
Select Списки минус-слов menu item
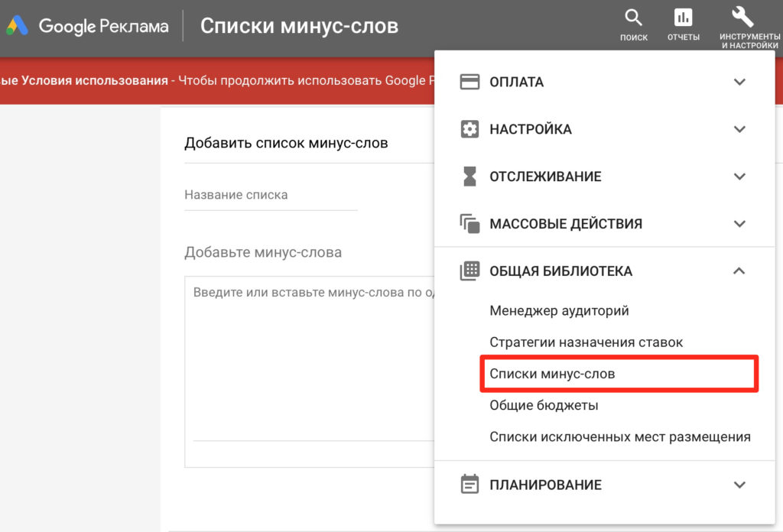[x=552, y=375]
